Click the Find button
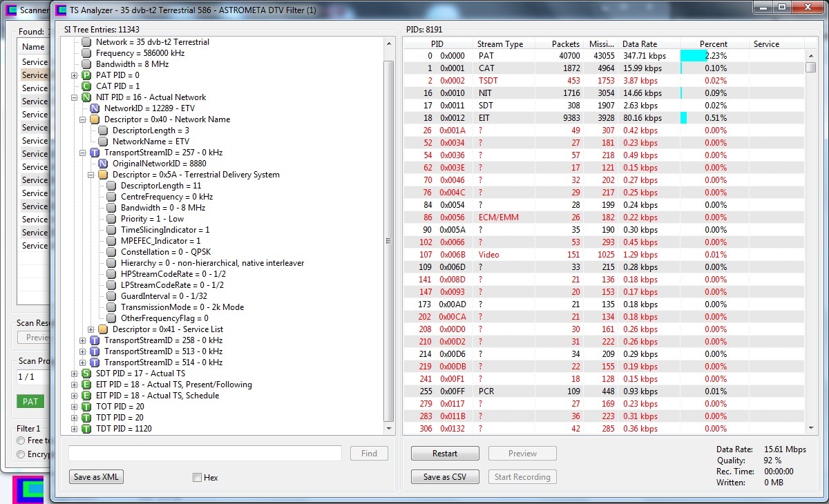The image size is (829, 504). [x=370, y=453]
